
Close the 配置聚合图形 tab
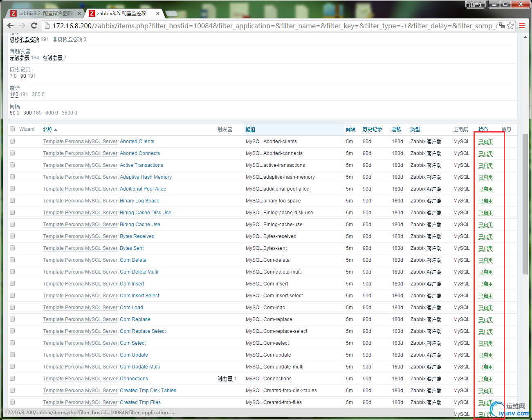(79, 13)
